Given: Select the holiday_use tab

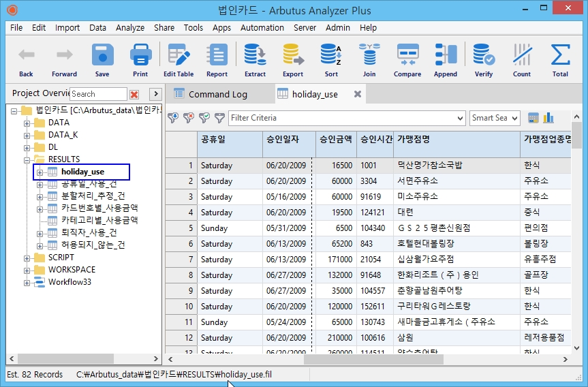Looking at the screenshot, I should click(314, 94).
